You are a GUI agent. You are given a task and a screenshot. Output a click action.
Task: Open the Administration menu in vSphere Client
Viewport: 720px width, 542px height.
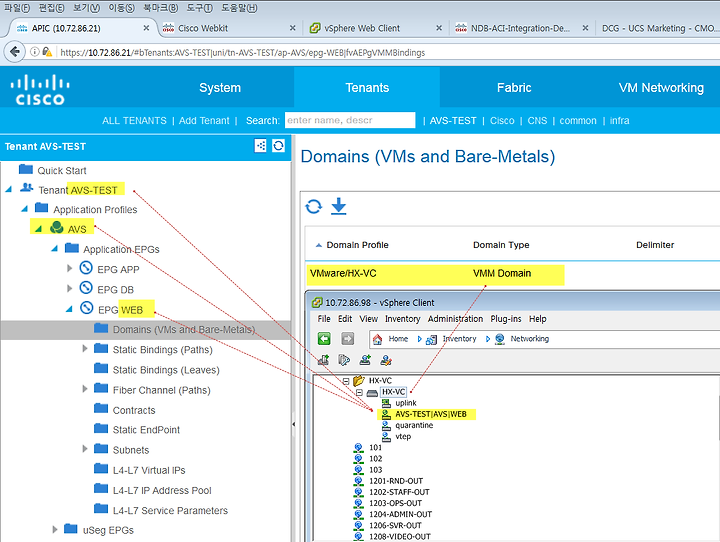tap(455, 319)
